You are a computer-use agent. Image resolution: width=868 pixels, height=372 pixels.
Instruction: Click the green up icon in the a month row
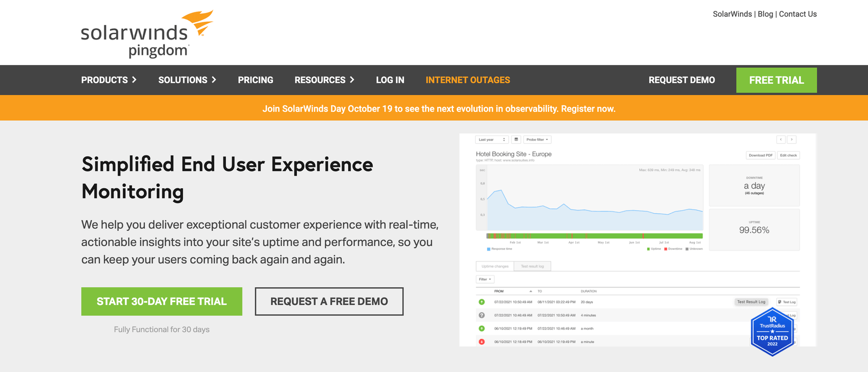pos(481,328)
